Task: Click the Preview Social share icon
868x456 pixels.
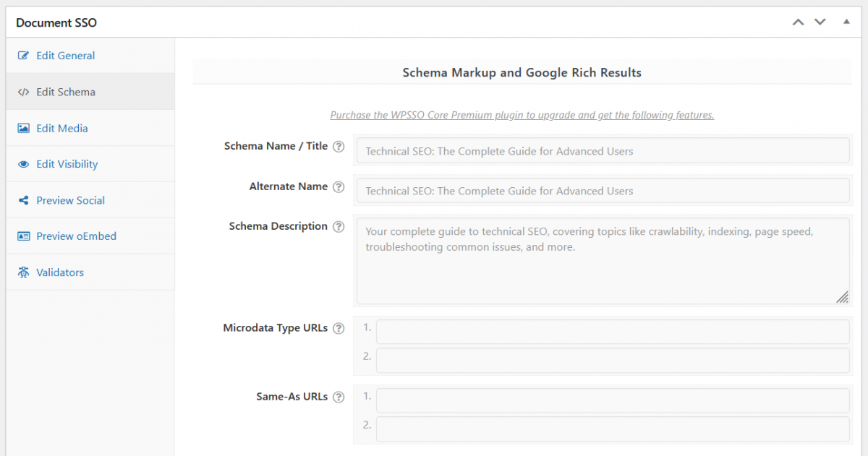Action: tap(22, 199)
